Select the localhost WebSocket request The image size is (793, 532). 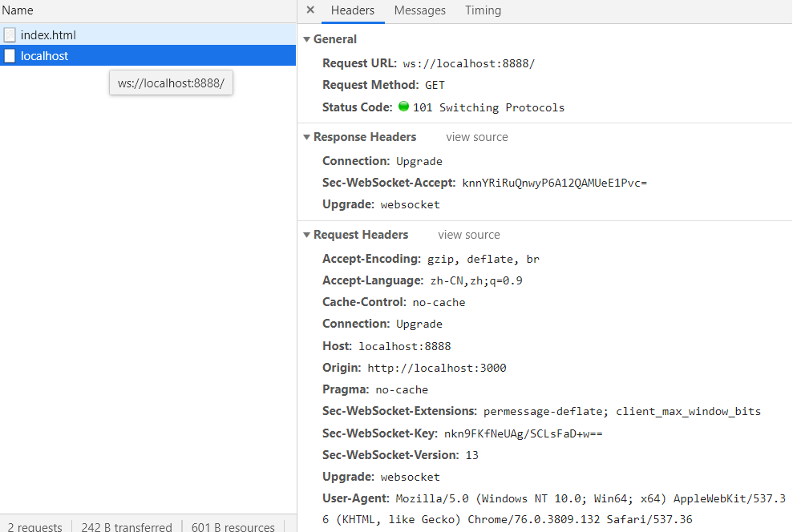44,56
